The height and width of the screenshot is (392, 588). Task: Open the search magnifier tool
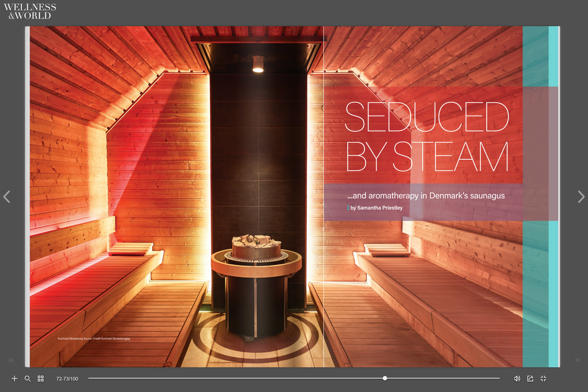28,379
